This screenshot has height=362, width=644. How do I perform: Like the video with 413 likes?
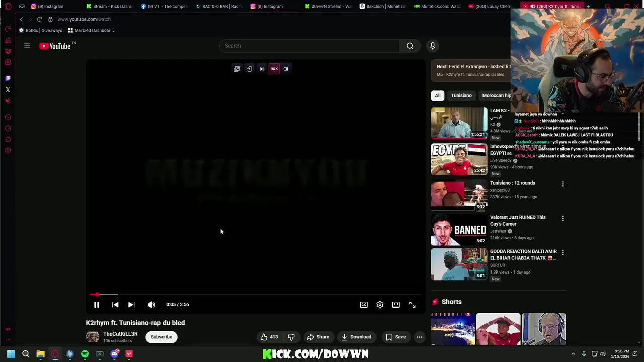pos(269,337)
